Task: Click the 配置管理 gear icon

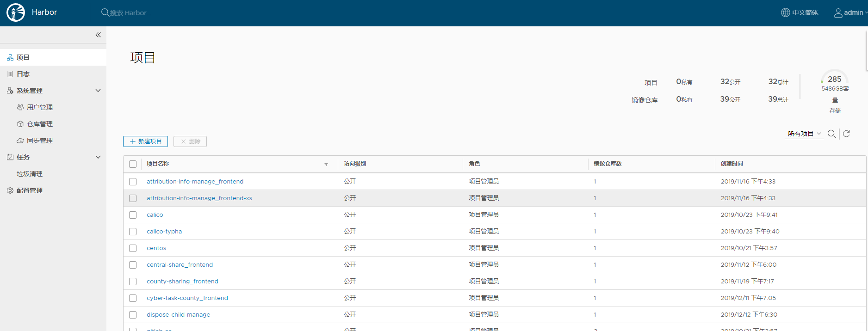Action: tap(10, 190)
